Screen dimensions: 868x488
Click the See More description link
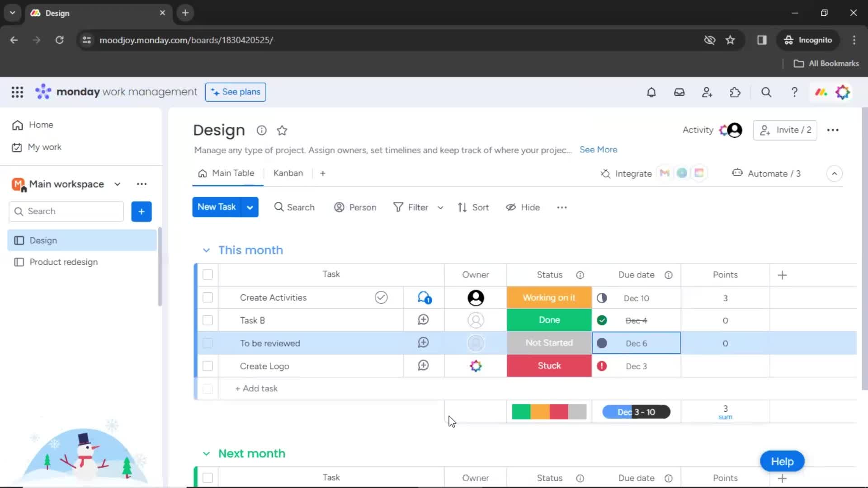pyautogui.click(x=597, y=150)
